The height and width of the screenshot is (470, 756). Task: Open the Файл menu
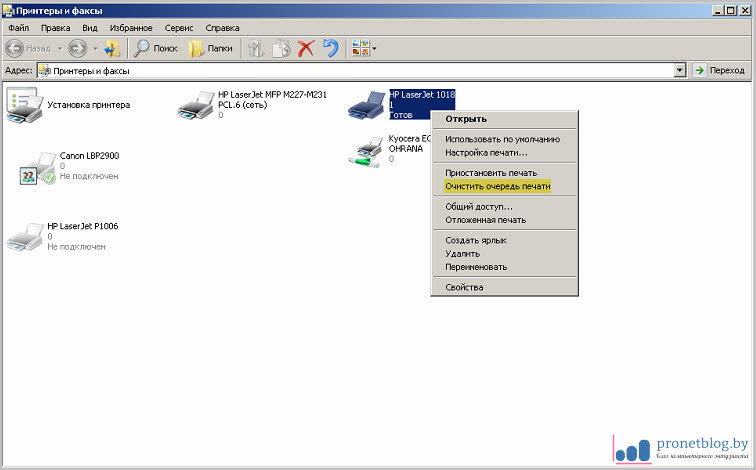(x=19, y=28)
